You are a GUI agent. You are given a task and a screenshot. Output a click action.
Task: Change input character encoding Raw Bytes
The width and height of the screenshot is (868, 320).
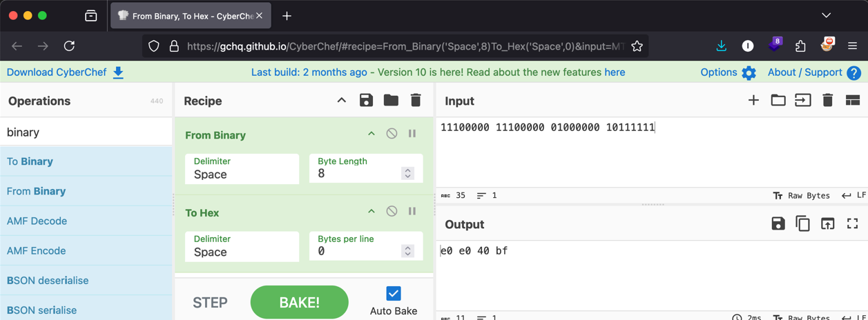(801, 195)
